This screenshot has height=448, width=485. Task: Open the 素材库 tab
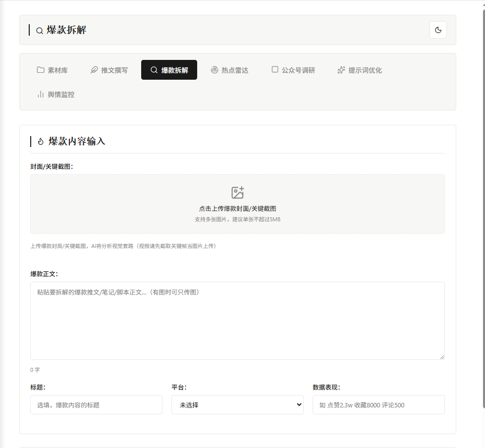(53, 70)
